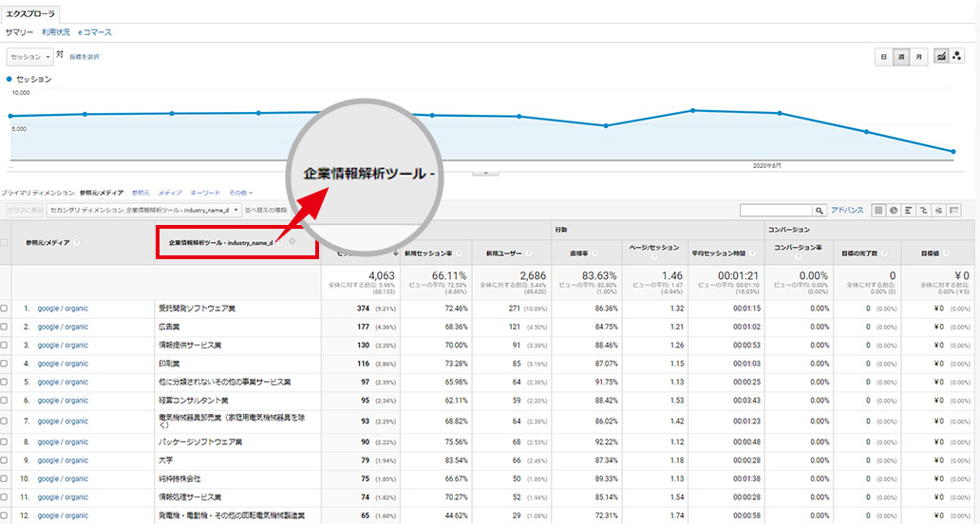Open help icon beside 参照元/メディア header
The height and width of the screenshot is (524, 980).
[x=76, y=242]
